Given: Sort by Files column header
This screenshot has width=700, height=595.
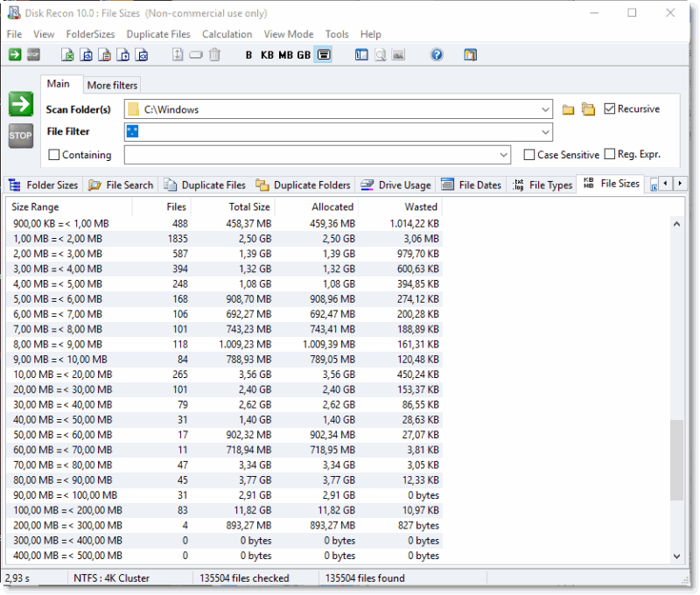Looking at the screenshot, I should tap(162, 207).
